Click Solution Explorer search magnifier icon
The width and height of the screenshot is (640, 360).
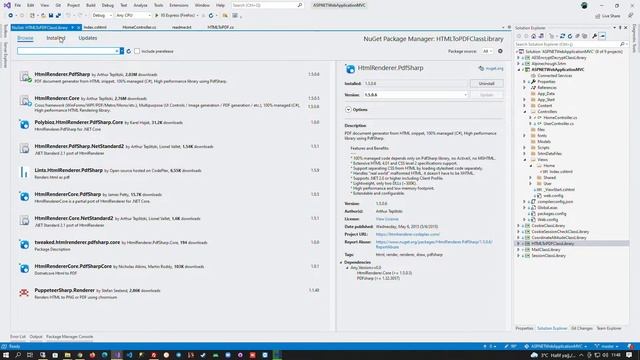point(622,44)
